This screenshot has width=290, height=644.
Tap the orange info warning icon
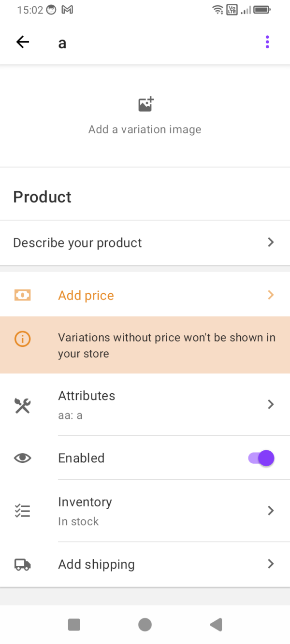pos(23,339)
